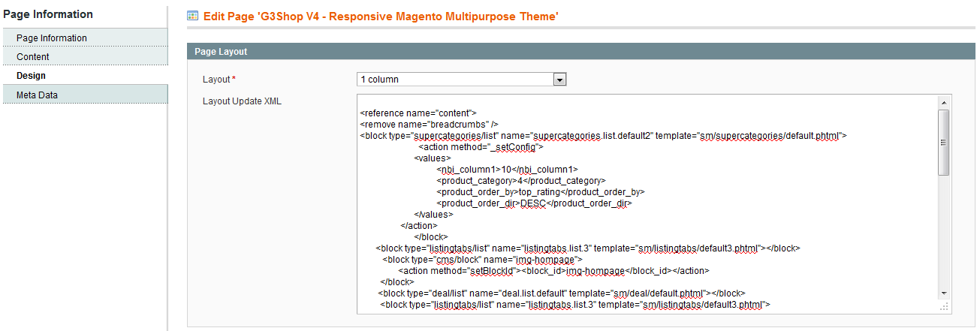Click the product_category 4 line

coord(520,180)
